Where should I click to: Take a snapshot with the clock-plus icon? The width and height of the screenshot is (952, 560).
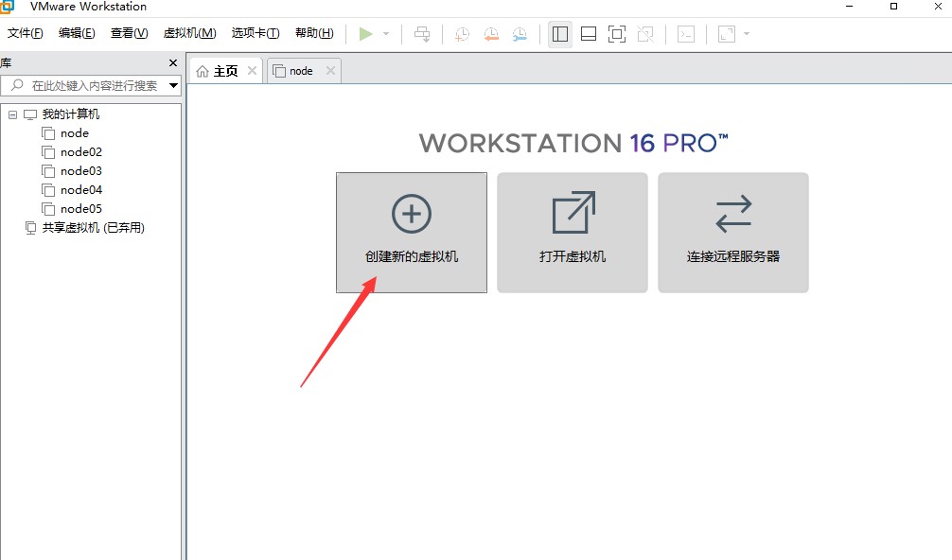point(463,34)
